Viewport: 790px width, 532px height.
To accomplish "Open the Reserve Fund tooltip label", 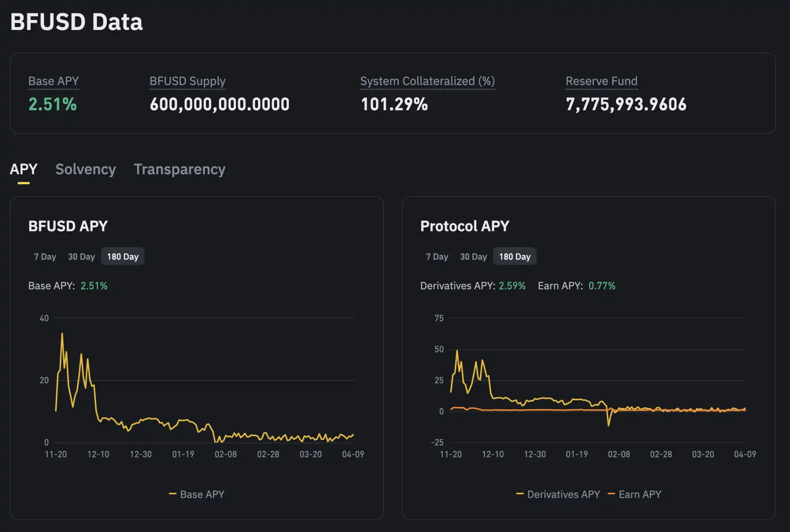I will pos(601,81).
